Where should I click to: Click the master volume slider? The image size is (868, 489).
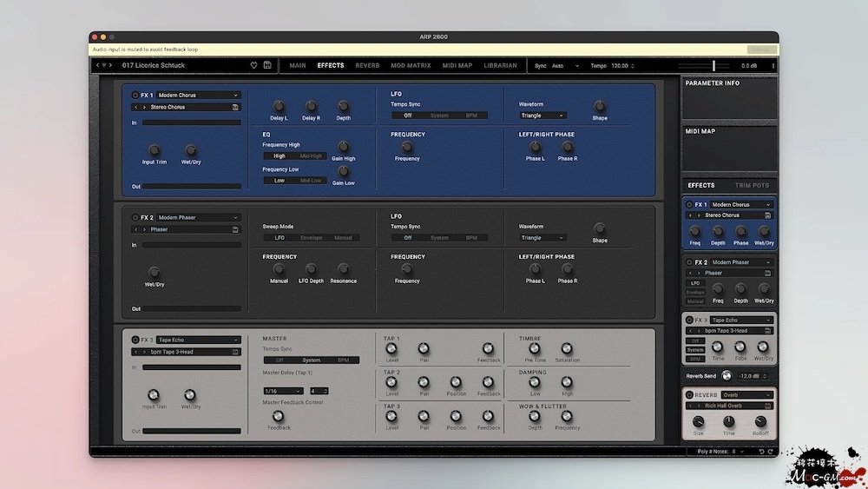(706, 66)
